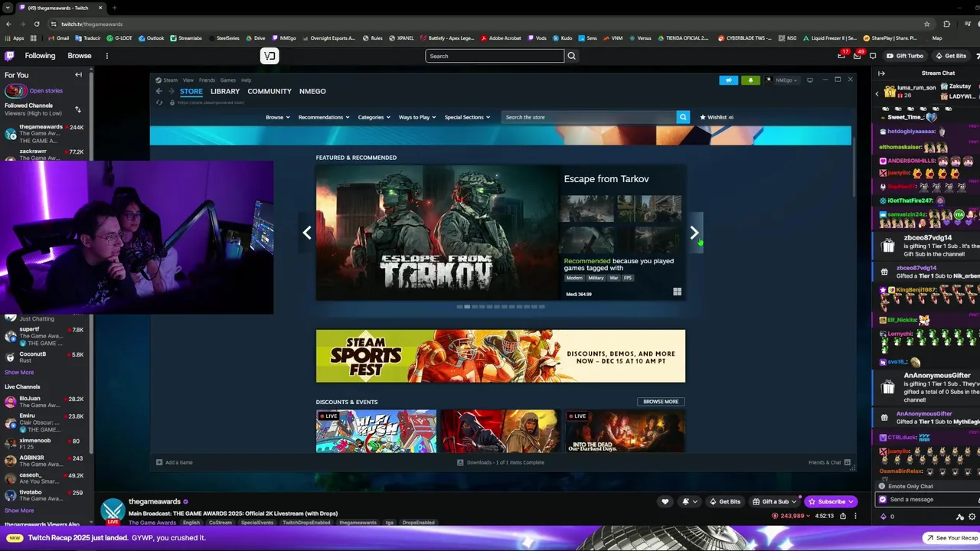Open Twitch more options three-dot menu
Screen dimensions: 980x551
pyautogui.click(x=106, y=56)
